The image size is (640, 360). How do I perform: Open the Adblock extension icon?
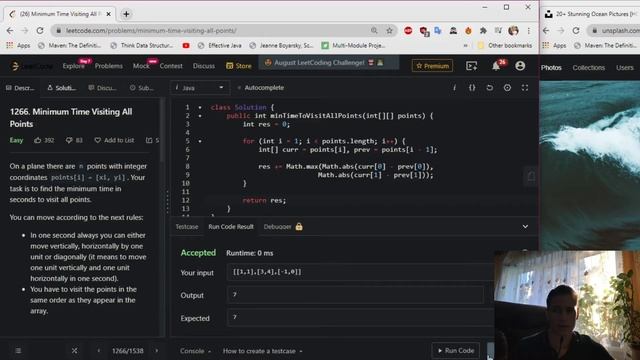[408, 31]
